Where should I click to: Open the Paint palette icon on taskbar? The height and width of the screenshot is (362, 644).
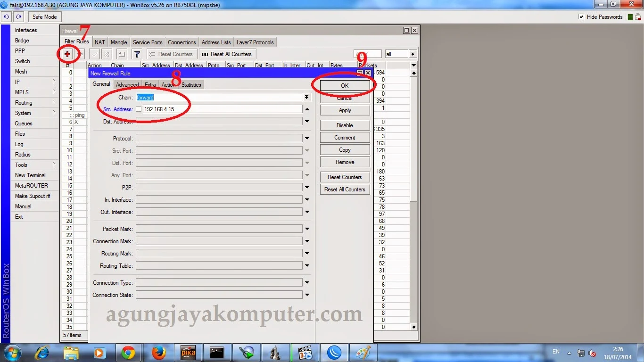363,353
